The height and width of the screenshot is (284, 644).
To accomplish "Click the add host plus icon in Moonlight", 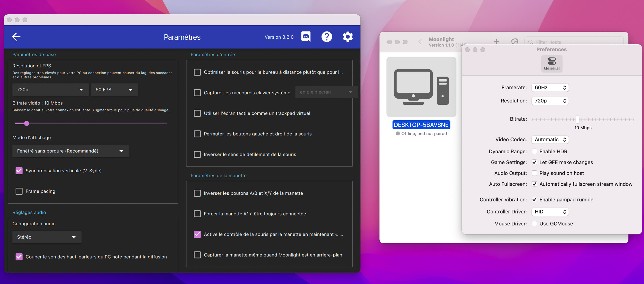I will pos(497,42).
